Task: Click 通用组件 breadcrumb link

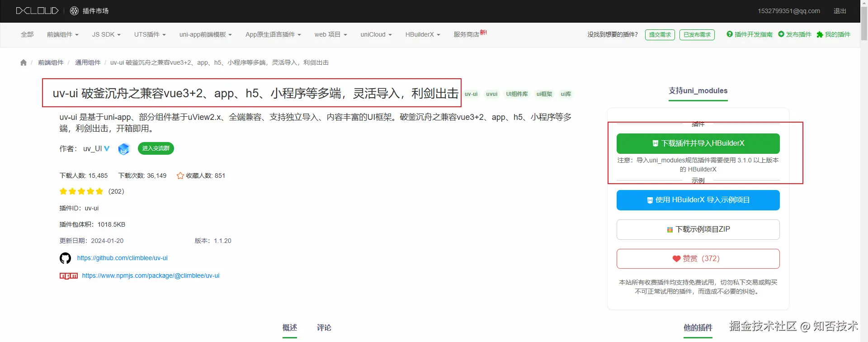Action: tap(88, 62)
